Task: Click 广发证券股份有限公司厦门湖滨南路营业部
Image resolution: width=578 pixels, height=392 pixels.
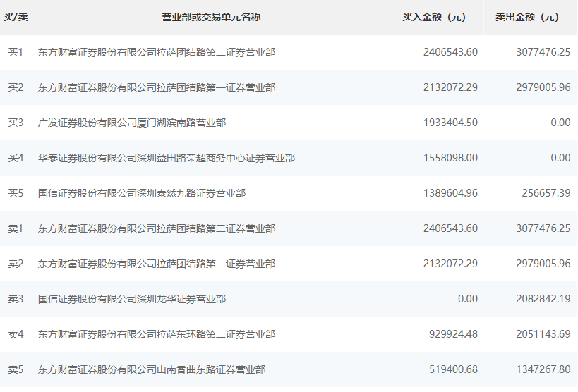Action: tap(132, 123)
